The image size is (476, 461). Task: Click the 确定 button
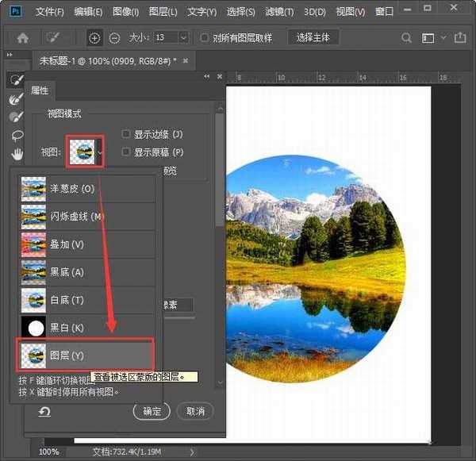click(152, 411)
